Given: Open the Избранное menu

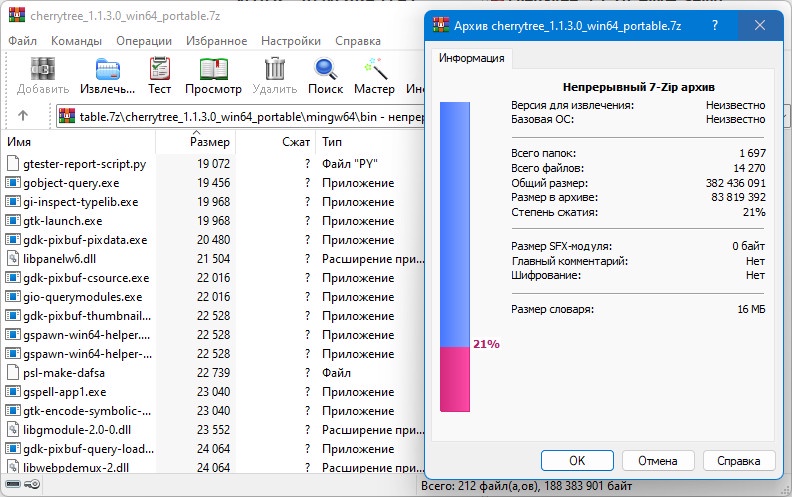Looking at the screenshot, I should 217,41.
